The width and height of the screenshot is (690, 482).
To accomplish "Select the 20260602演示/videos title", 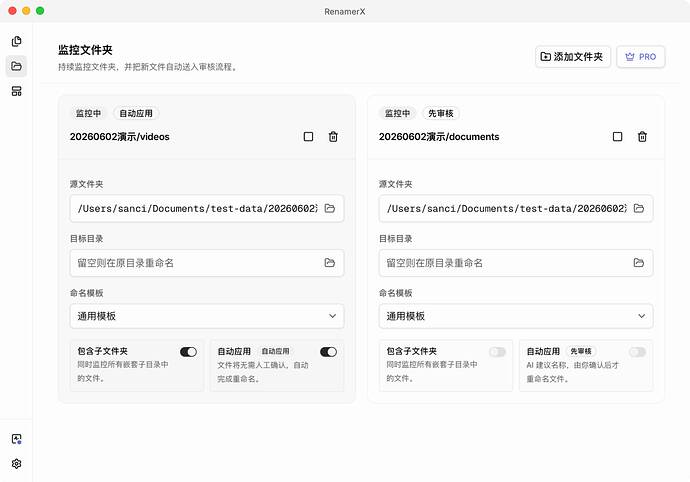I will coord(120,137).
